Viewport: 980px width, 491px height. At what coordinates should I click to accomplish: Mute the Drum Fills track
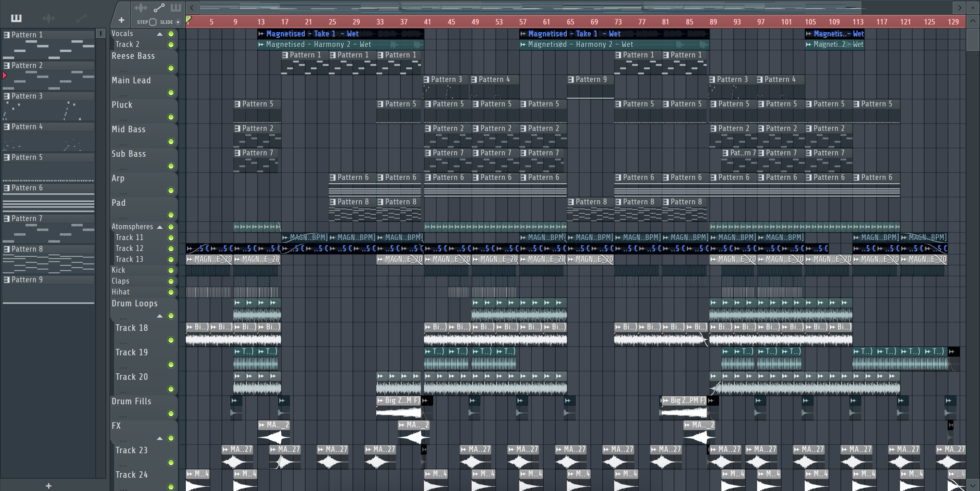[x=171, y=413]
